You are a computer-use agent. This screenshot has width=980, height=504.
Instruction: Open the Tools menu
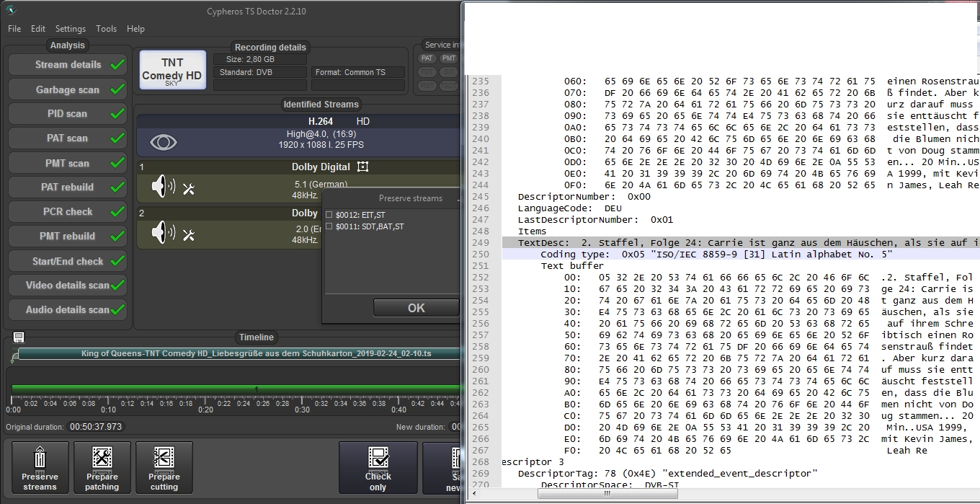106,29
